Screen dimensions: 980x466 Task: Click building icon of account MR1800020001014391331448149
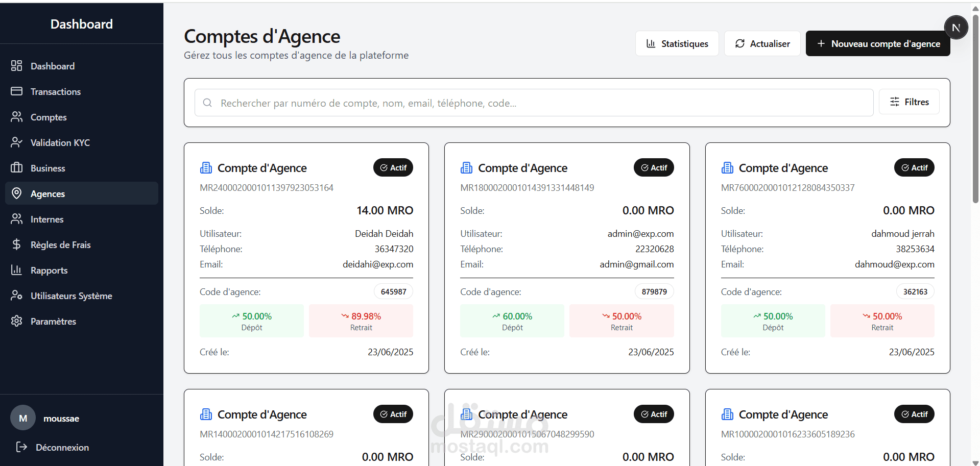pos(466,167)
